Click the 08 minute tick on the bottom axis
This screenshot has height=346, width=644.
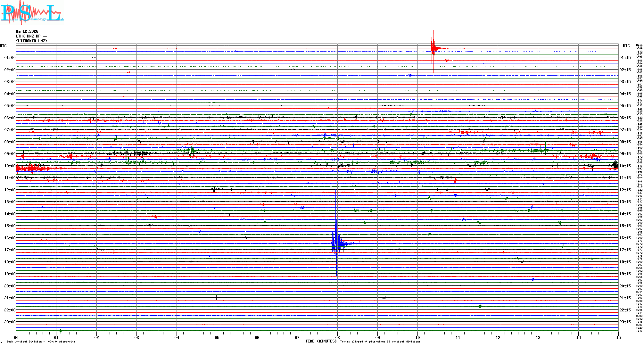coord(337,337)
